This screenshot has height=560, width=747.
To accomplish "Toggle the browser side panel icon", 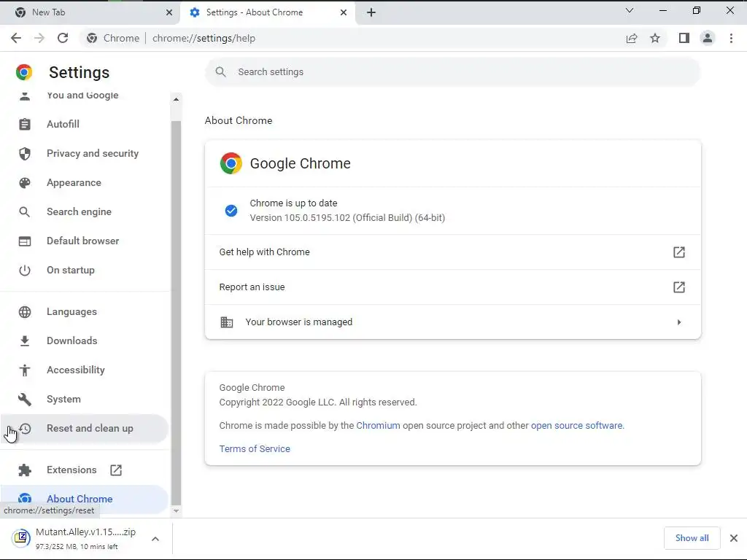I will 684,39.
